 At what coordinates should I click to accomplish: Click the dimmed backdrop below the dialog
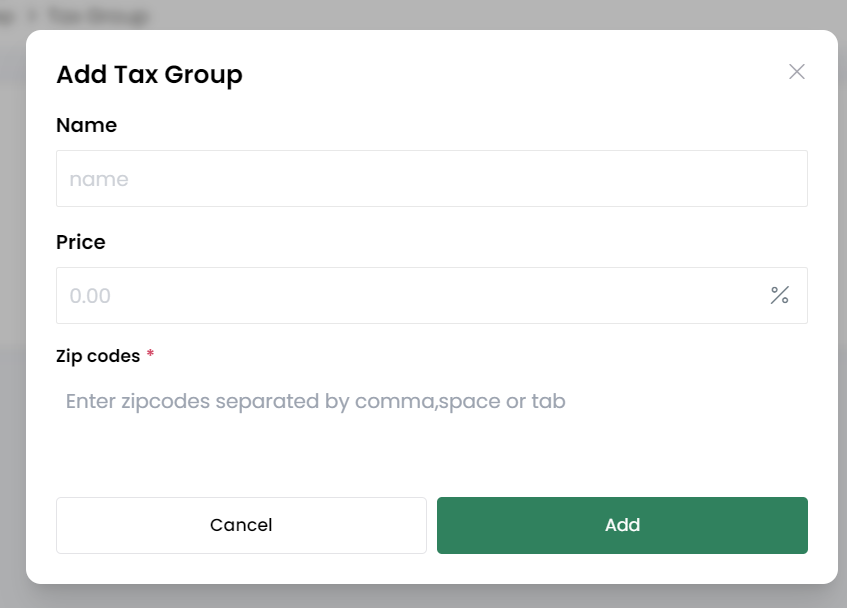424,596
